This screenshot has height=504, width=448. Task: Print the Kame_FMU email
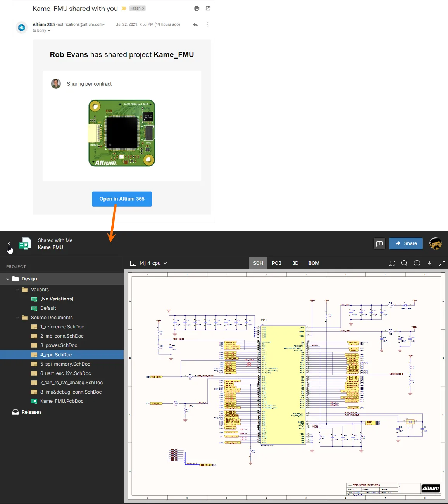[x=197, y=8]
